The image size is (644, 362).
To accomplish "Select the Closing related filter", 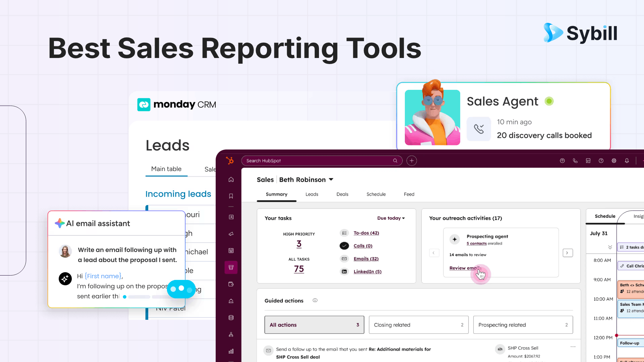I will pyautogui.click(x=419, y=325).
